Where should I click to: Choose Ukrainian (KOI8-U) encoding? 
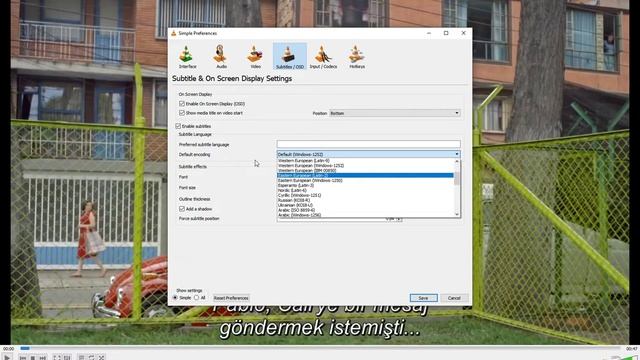tap(365, 205)
